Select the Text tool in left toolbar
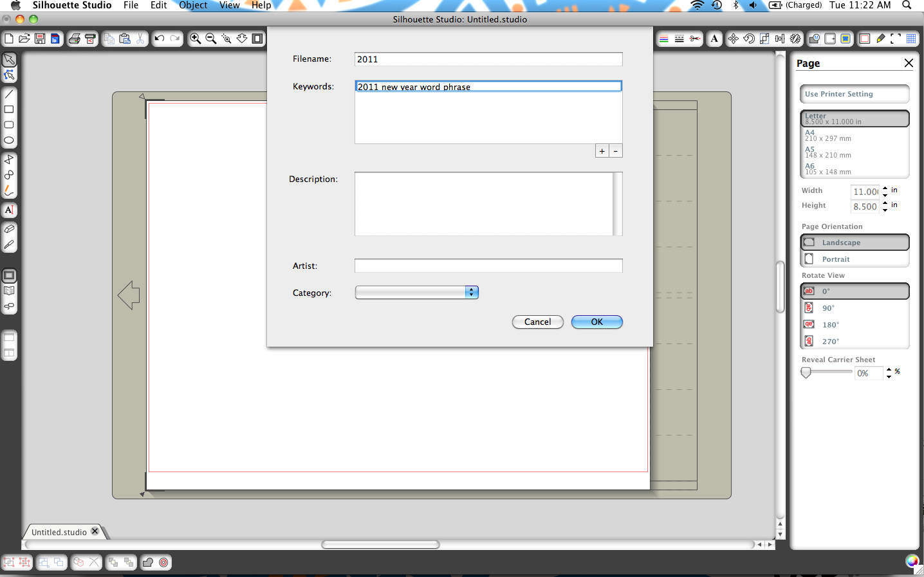924x577 pixels. point(9,210)
